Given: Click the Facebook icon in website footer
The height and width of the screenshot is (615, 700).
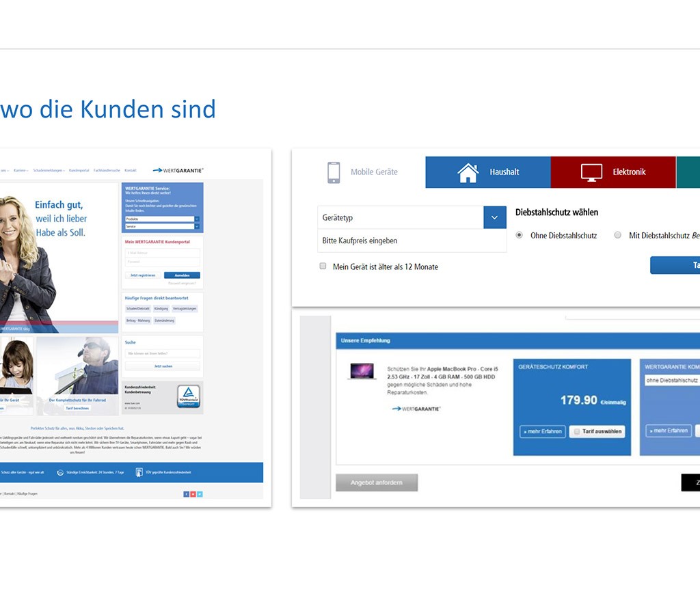Looking at the screenshot, I should click(186, 494).
